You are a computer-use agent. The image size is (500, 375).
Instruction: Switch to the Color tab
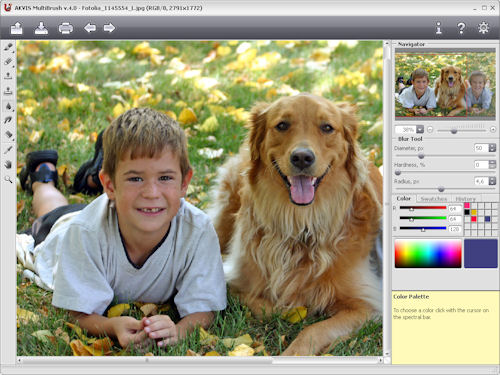pyautogui.click(x=404, y=198)
